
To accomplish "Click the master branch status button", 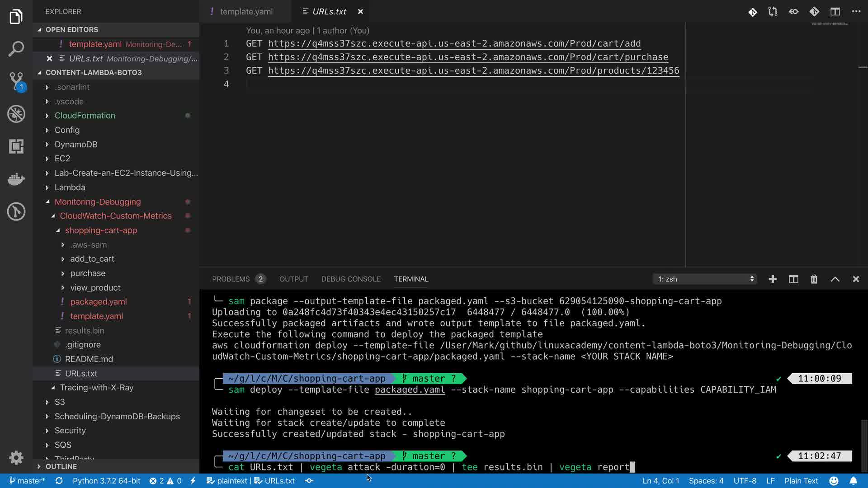I will 27,481.
